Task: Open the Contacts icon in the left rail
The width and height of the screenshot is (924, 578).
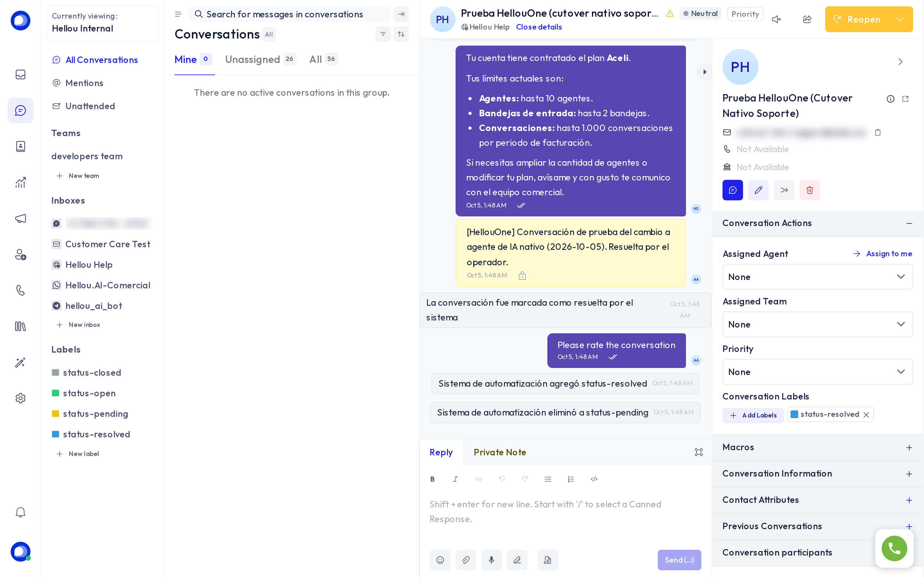Action: tap(20, 146)
